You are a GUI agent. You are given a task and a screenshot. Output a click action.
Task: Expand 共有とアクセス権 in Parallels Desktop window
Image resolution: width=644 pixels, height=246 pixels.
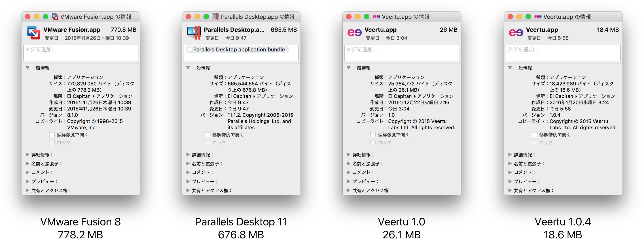tap(188, 191)
